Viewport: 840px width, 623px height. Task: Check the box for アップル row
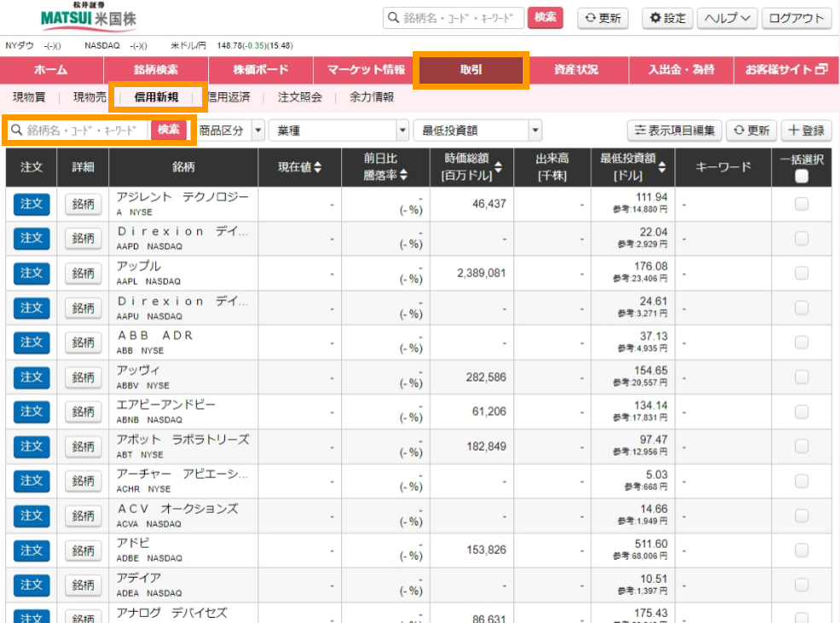pos(802,273)
